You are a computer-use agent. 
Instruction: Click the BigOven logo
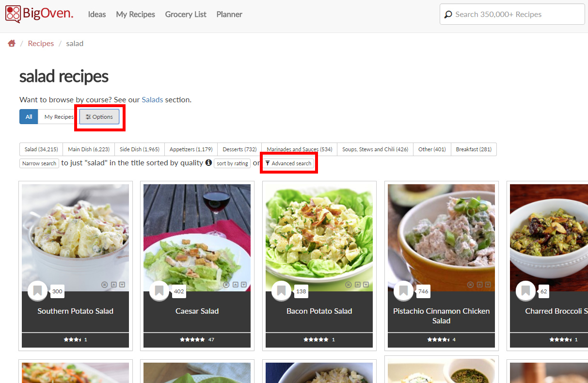(39, 14)
